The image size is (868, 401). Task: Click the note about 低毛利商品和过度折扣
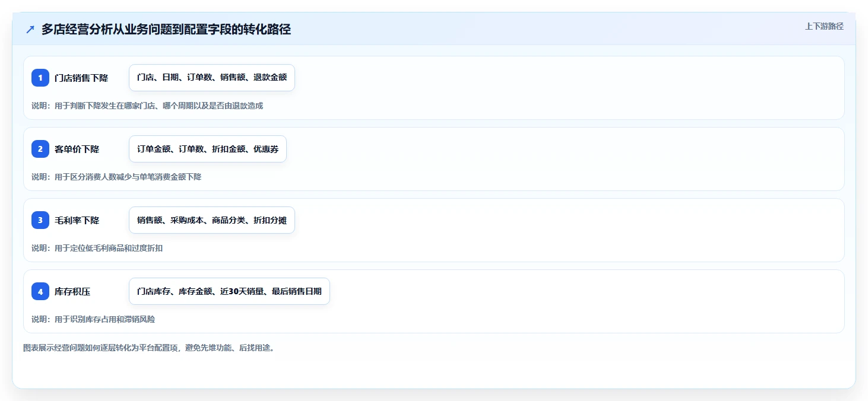click(97, 248)
